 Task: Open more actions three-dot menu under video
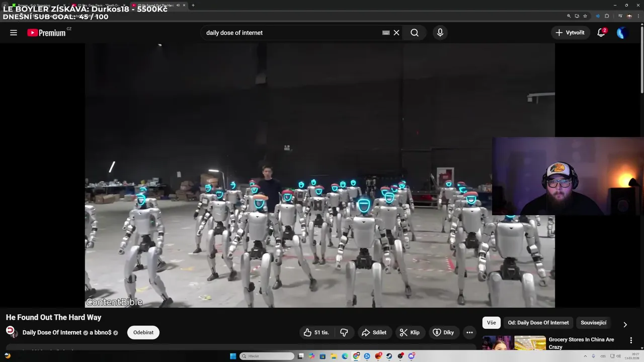(469, 332)
